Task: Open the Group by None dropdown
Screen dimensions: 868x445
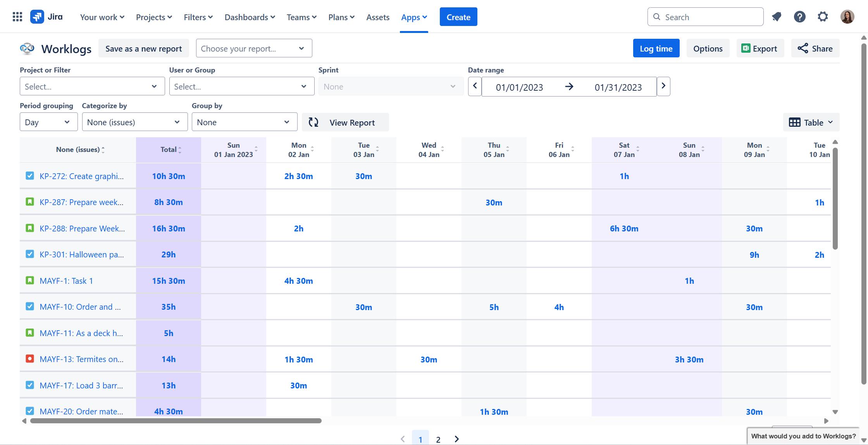Action: (x=245, y=122)
